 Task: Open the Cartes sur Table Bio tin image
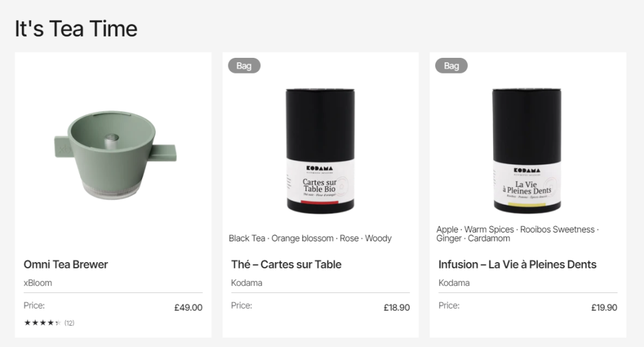tap(320, 151)
